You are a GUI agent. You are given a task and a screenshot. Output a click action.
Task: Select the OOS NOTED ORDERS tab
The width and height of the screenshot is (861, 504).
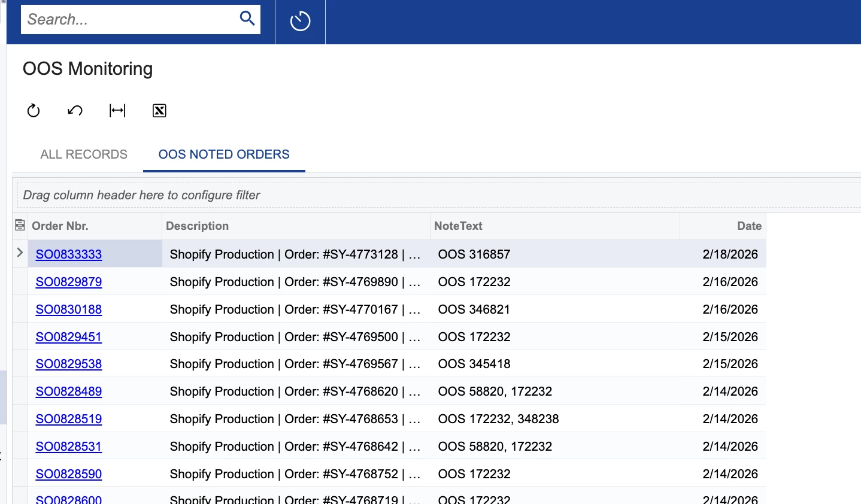tap(224, 154)
